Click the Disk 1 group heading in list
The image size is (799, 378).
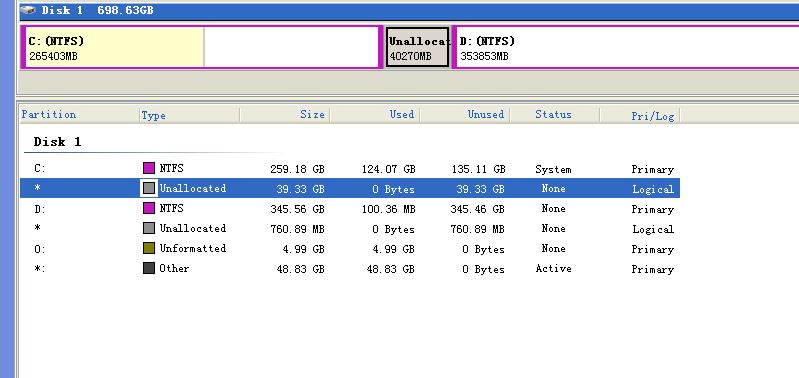pos(57,142)
